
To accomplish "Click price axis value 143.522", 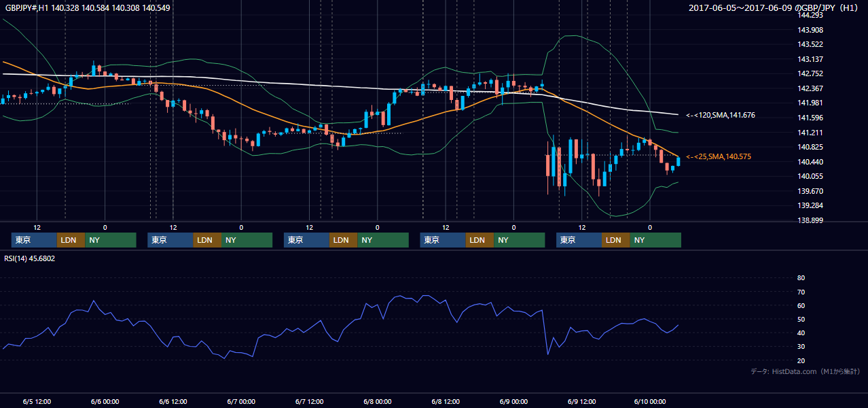I will coord(810,44).
